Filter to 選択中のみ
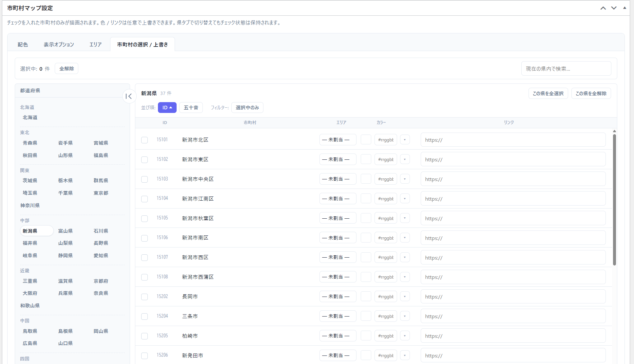Image resolution: width=634 pixels, height=364 pixels. pos(247,108)
